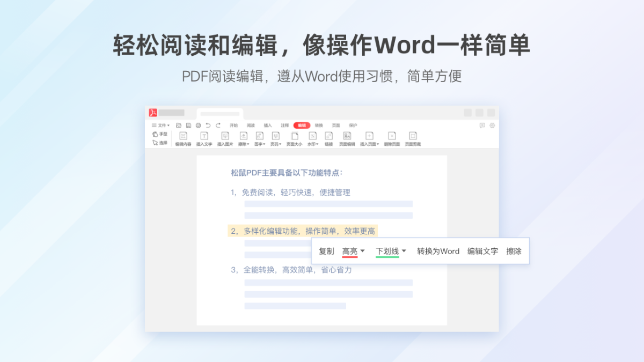The height and width of the screenshot is (362, 644).
Task: Click the print icon in quick toolbar
Action: (x=198, y=125)
